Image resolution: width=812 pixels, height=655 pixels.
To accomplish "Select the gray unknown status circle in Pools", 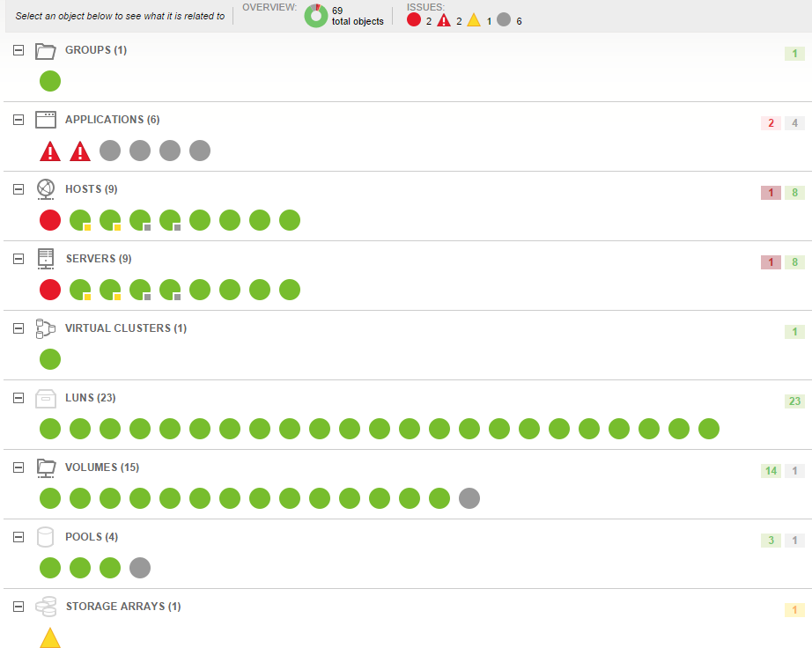I will point(140,568).
